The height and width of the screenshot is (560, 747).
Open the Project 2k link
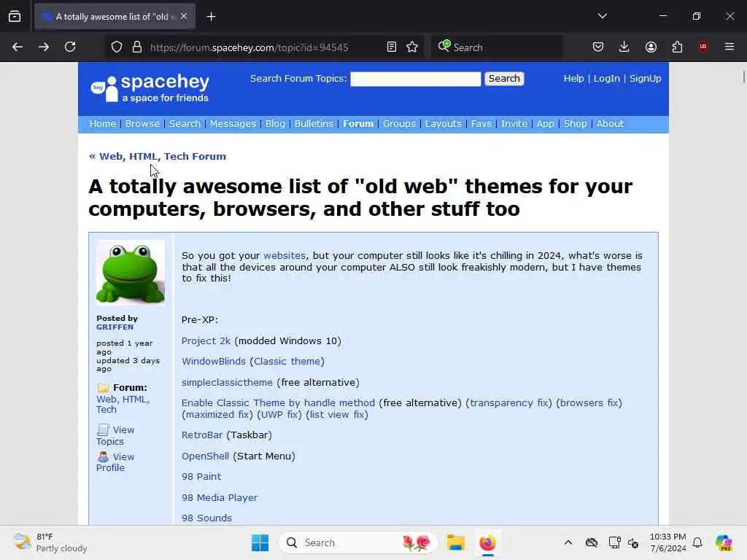tap(206, 341)
